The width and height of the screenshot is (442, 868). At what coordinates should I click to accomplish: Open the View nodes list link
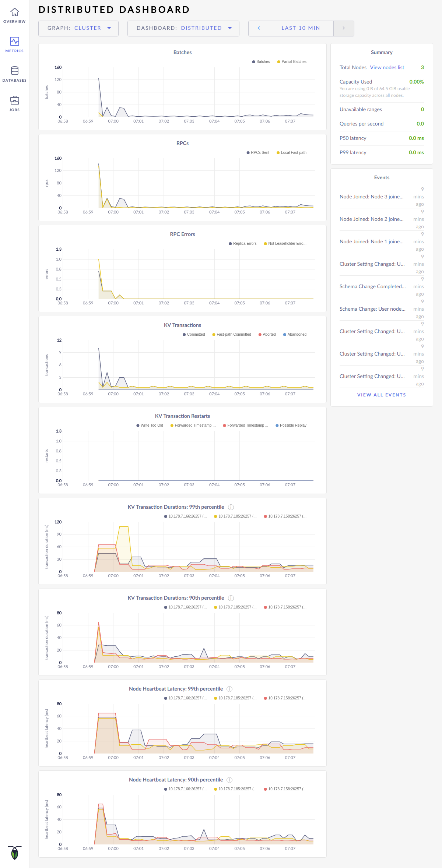click(387, 68)
